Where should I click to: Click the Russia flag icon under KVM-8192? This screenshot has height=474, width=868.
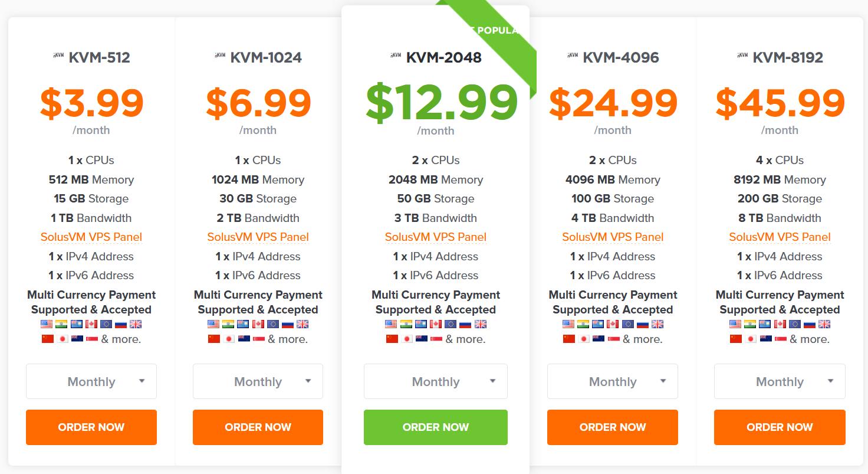tap(810, 324)
